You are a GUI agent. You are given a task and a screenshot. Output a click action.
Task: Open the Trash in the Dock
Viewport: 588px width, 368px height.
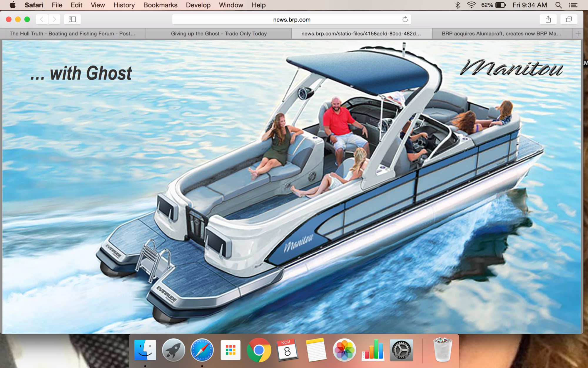442,350
